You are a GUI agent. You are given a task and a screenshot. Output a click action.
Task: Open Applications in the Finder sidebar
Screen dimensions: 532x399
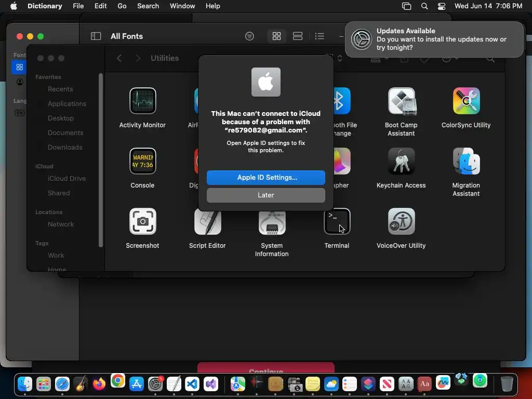click(x=67, y=103)
